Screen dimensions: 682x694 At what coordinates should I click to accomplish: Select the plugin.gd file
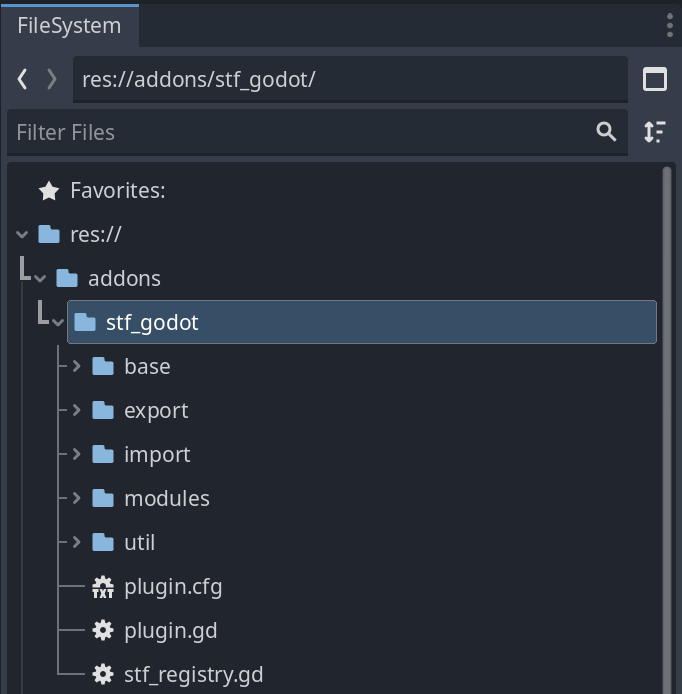[x=170, y=631]
